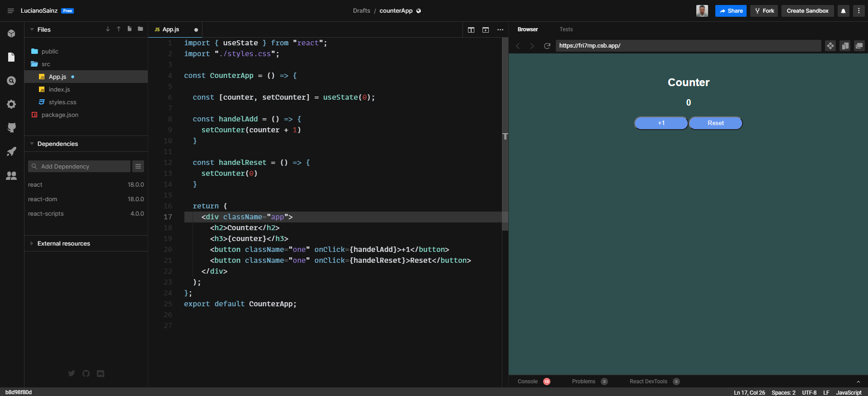The width and height of the screenshot is (868, 396).
Task: Open the Twitter link icon
Action: [72, 373]
